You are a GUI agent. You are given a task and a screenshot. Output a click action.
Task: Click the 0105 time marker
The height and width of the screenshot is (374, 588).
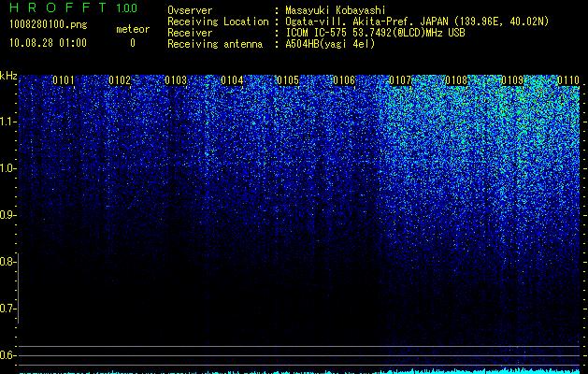tap(288, 80)
